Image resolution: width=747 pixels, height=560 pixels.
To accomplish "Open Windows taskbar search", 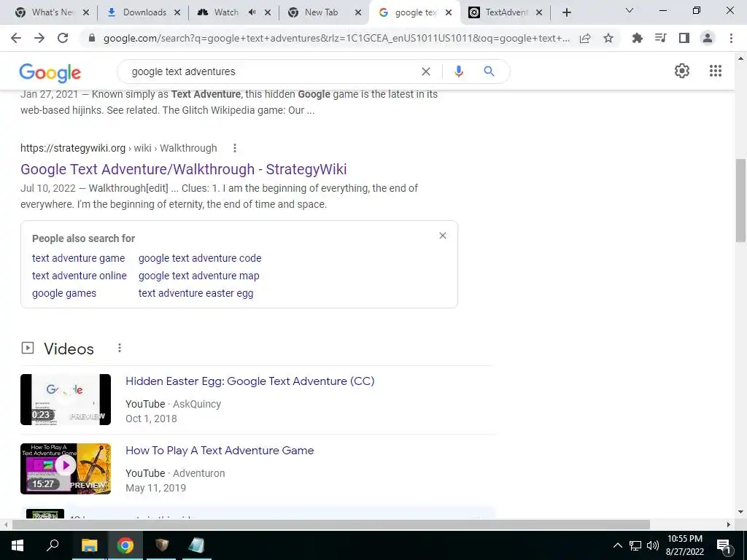I will click(53, 545).
